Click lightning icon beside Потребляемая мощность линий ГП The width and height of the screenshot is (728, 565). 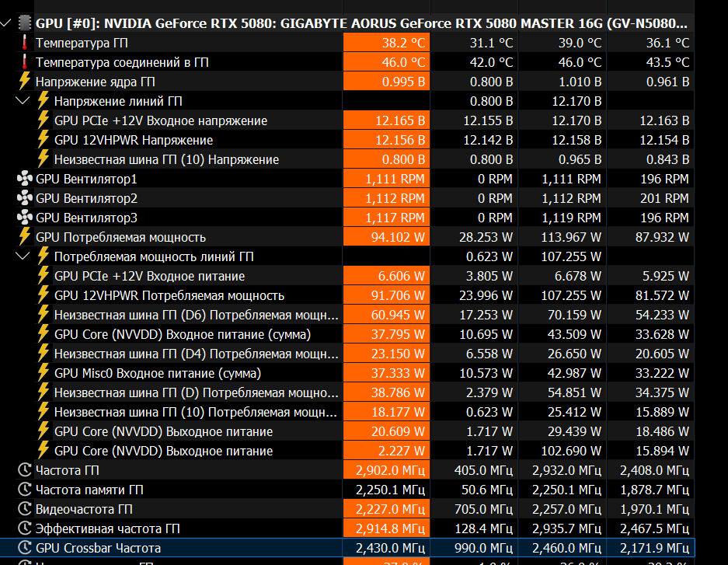(44, 256)
